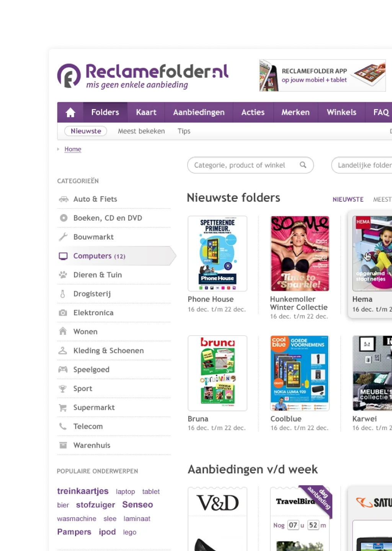The height and width of the screenshot is (551, 392).
Task: Click the gamepad icon beside Speelgoed
Action: coord(63,369)
